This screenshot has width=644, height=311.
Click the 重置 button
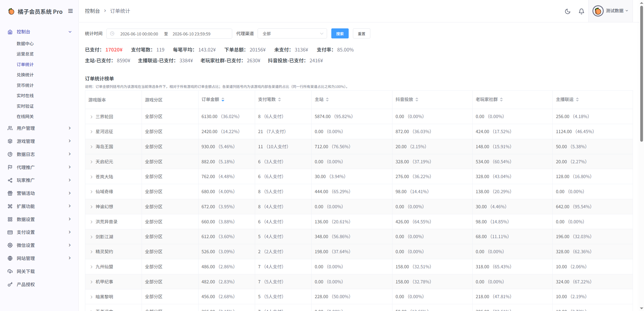(361, 33)
